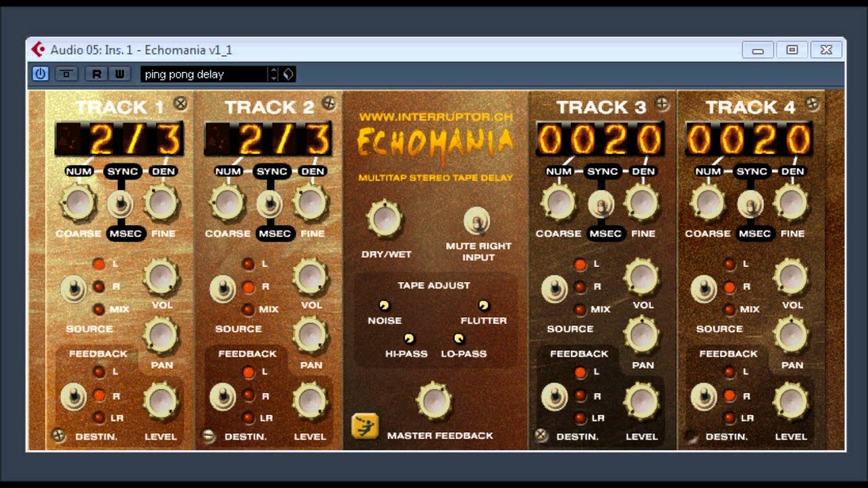Screen dimensions: 868x488
Task: Maximize the Echomania plugin window
Action: [791, 49]
